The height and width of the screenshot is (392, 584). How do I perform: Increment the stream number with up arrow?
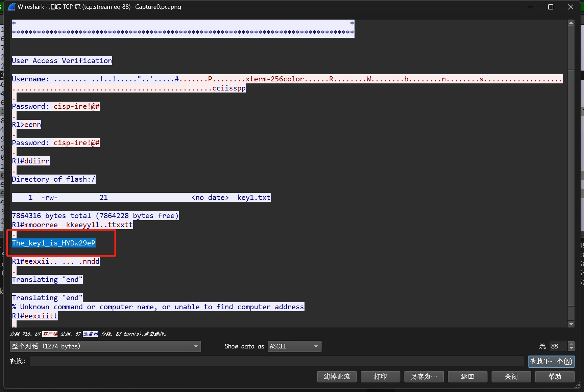coord(571,344)
